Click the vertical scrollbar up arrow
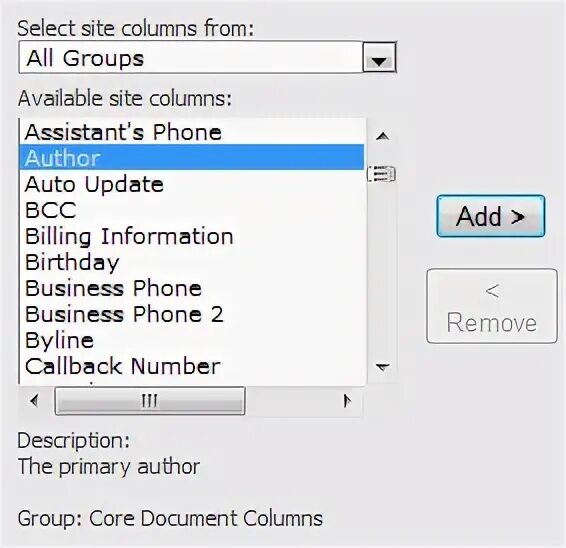Image resolution: width=566 pixels, height=548 pixels. tap(382, 136)
